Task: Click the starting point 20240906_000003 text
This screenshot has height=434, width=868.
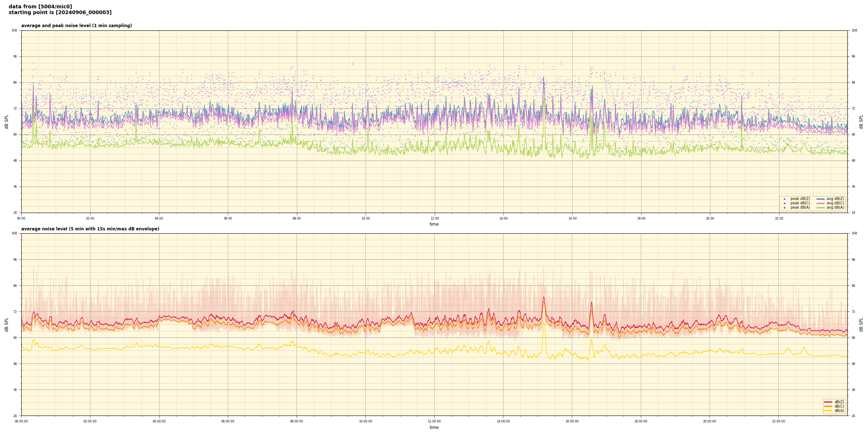Action: pos(60,13)
